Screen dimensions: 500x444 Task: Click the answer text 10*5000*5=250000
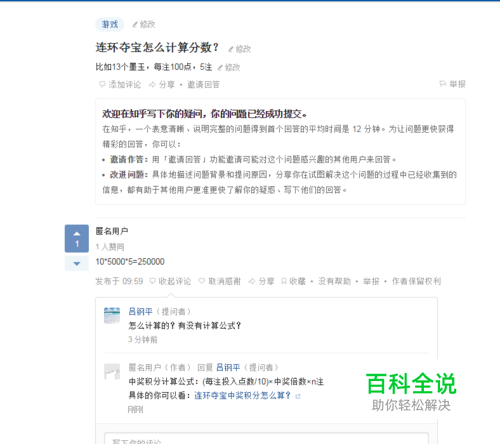point(130,262)
